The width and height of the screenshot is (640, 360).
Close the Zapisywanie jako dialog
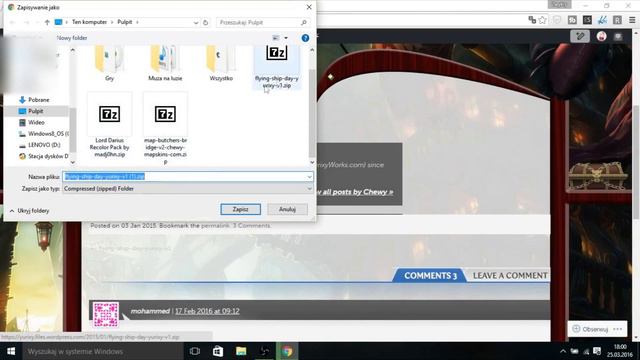click(309, 7)
